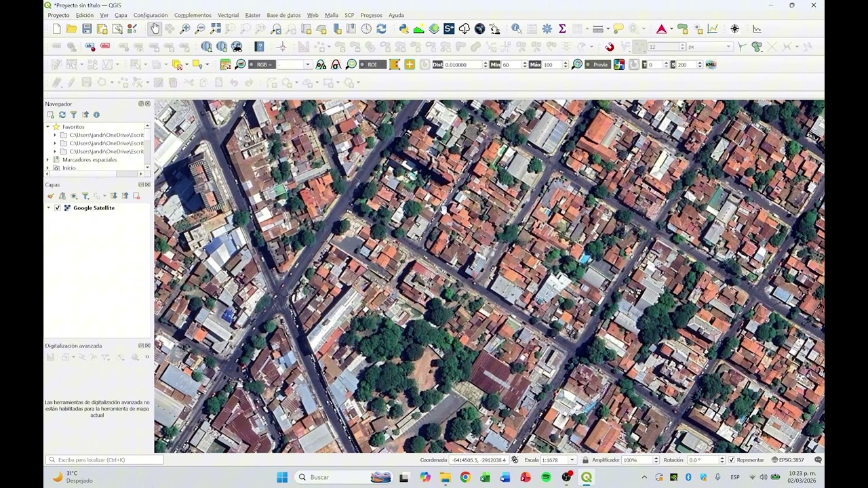Toggle snapping with the red magnet icon
868x488 pixels.
pos(610,47)
